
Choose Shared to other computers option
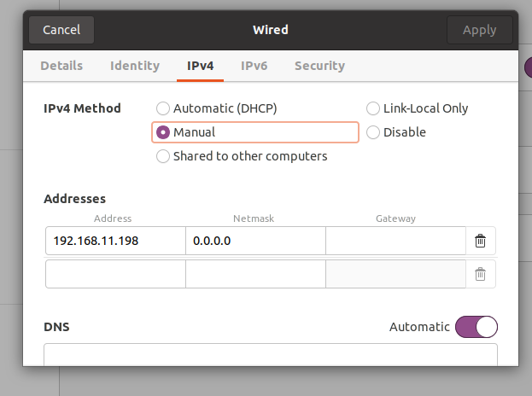tap(242, 156)
